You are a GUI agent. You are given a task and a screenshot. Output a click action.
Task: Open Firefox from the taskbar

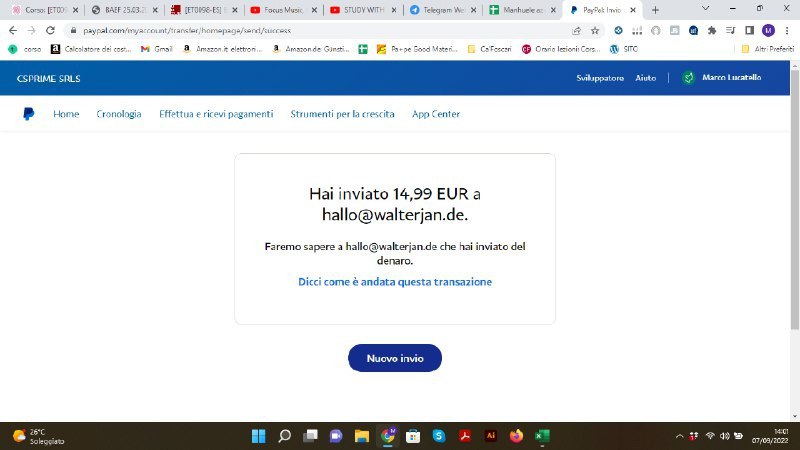coord(516,436)
